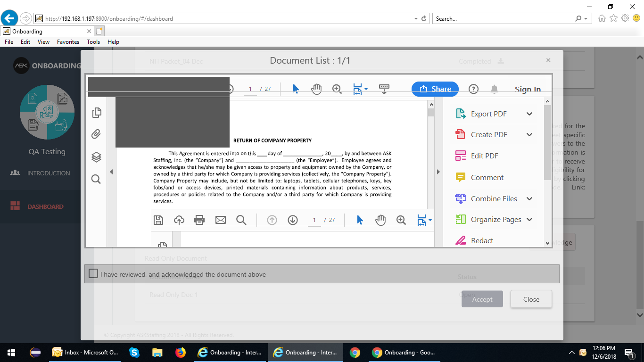Image resolution: width=644 pixels, height=362 pixels.
Task: Open the page thumbnails panel icon
Action: (97, 112)
